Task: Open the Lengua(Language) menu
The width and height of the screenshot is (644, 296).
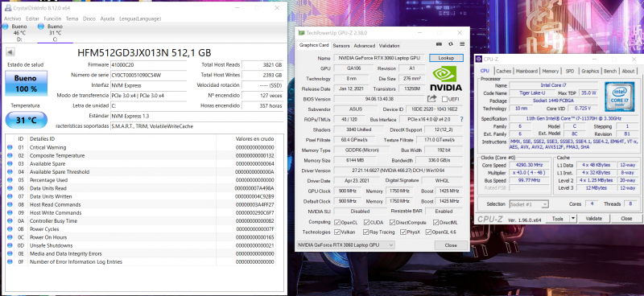Action: 140,18
